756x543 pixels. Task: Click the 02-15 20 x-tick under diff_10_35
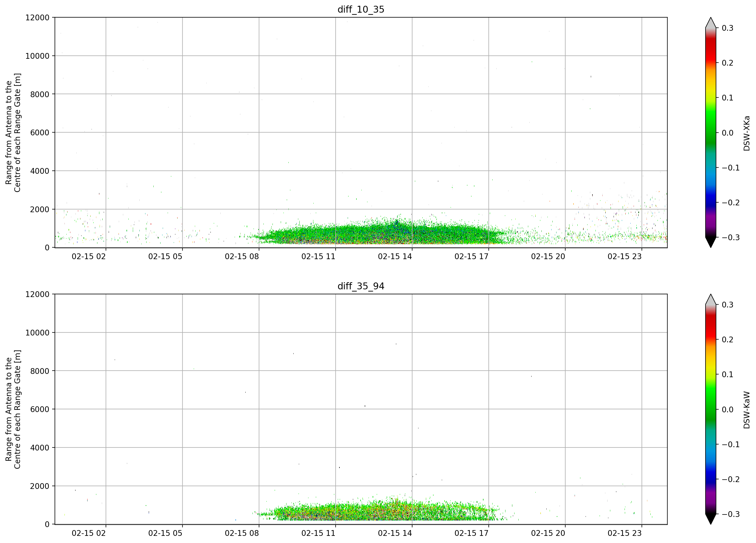[x=548, y=256]
